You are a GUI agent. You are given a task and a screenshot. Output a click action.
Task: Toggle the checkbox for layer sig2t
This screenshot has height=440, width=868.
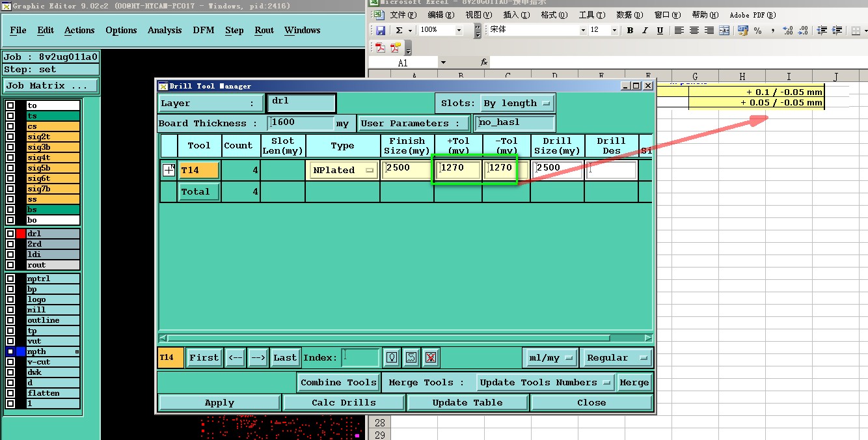(x=10, y=137)
